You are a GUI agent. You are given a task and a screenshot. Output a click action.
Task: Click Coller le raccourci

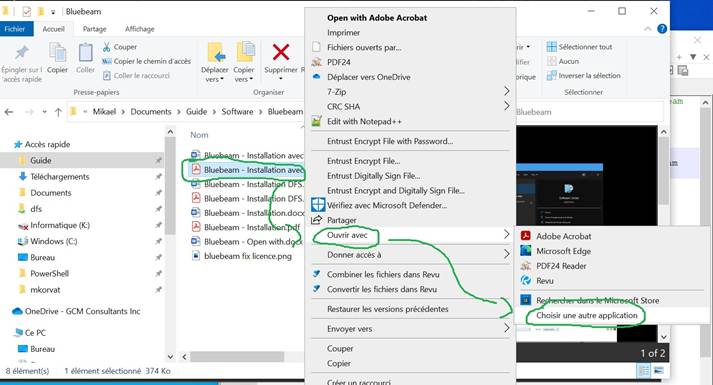coord(136,75)
